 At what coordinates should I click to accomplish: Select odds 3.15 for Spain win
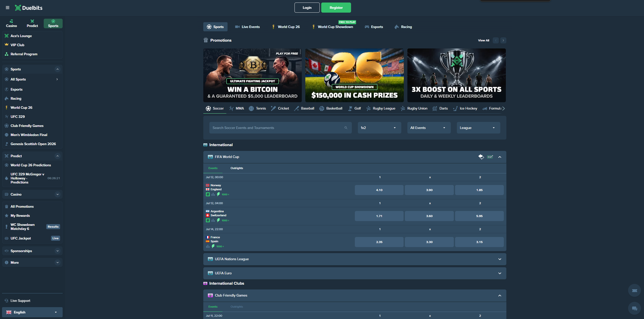479,242
